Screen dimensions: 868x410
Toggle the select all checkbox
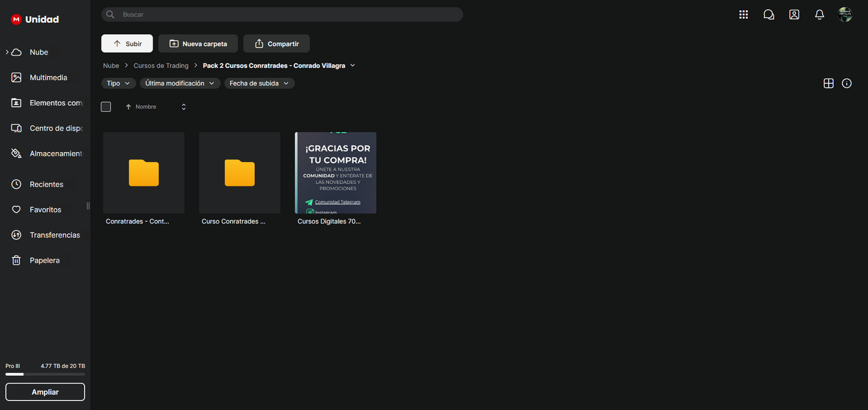106,107
